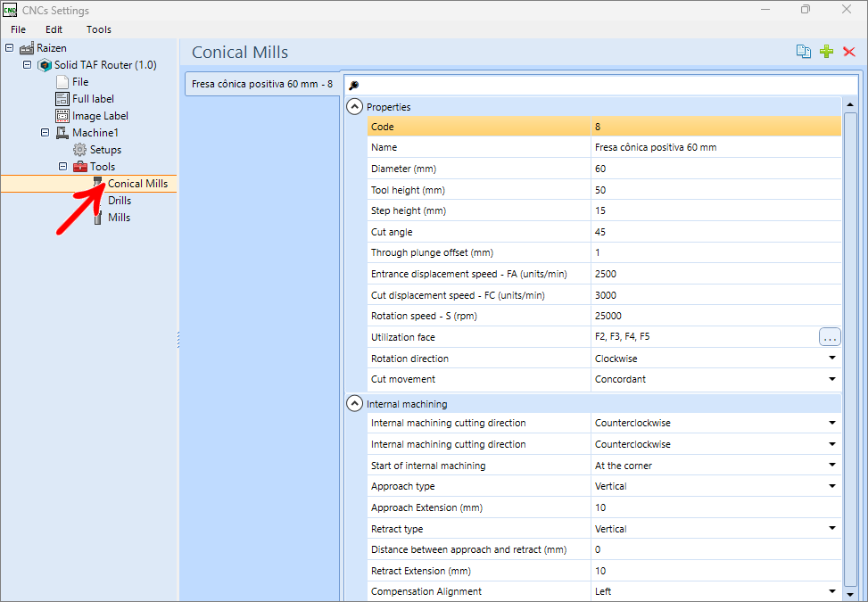868x602 pixels.
Task: Click the Diameter (mm) value 60
Action: [715, 169]
